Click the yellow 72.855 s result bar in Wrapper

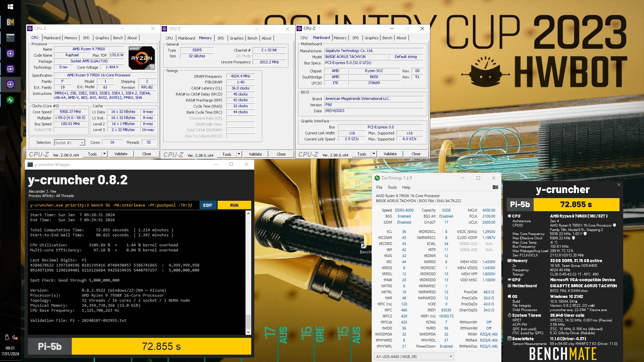[x=161, y=346]
